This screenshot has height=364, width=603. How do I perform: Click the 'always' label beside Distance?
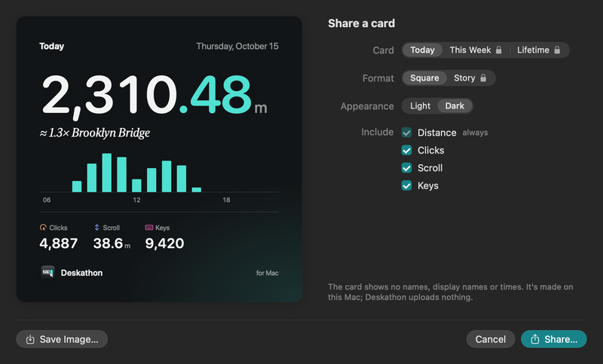click(475, 133)
